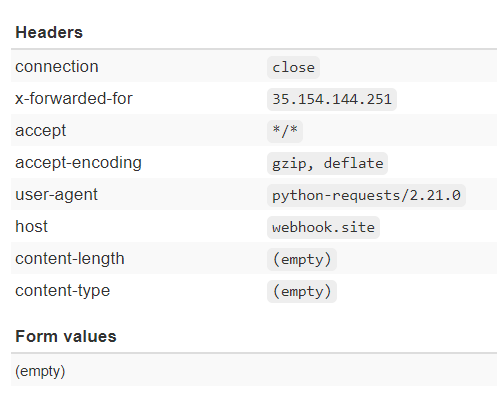Select the webhook.site host value
The width and height of the screenshot is (497, 406).
[x=323, y=227]
